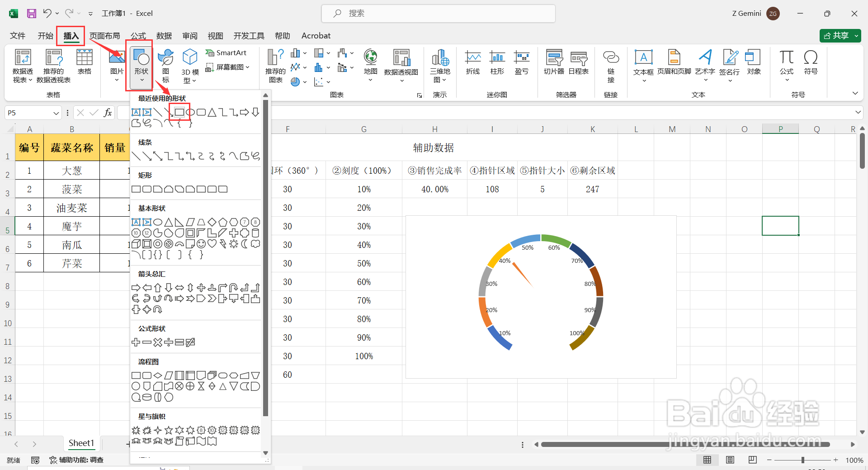Open the Sheet1 worksheet tab
The width and height of the screenshot is (868, 470).
click(x=81, y=443)
